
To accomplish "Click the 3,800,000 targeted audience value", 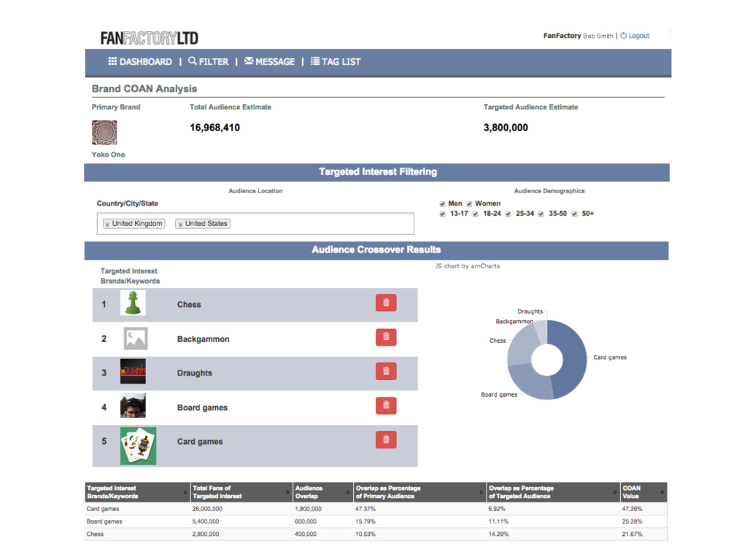I will point(506,128).
